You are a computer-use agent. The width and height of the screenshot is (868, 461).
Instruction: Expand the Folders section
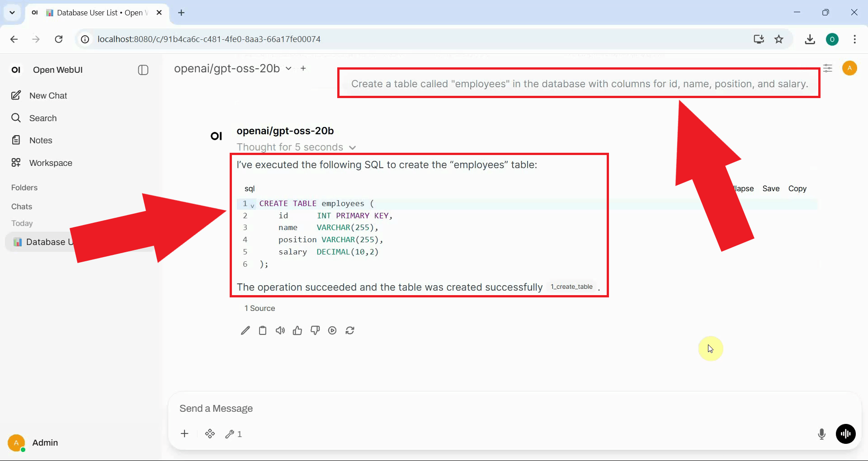pyautogui.click(x=24, y=188)
